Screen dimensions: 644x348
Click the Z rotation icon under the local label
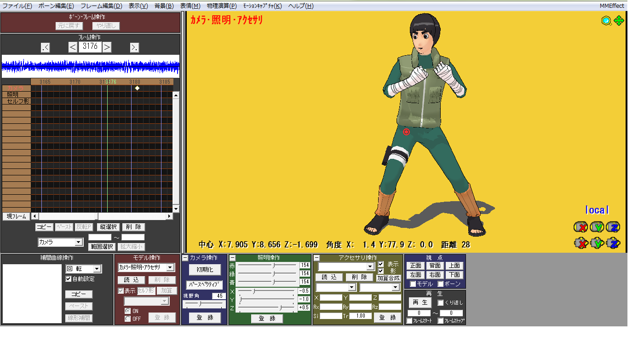[613, 227]
